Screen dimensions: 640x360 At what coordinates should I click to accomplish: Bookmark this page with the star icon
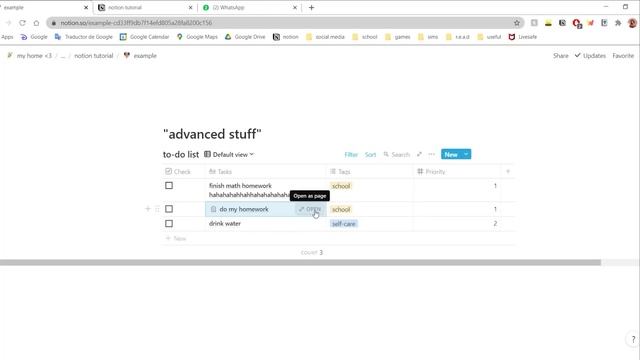point(517,23)
